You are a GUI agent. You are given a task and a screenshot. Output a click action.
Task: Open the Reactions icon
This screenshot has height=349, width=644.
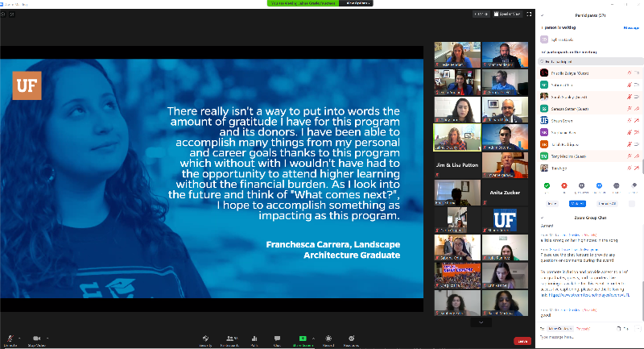(351, 340)
